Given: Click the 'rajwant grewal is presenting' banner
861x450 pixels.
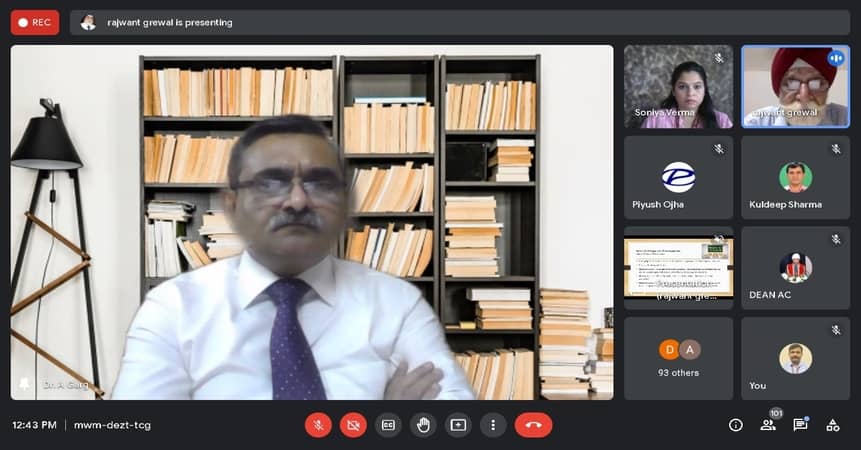Looking at the screenshot, I should (x=170, y=22).
